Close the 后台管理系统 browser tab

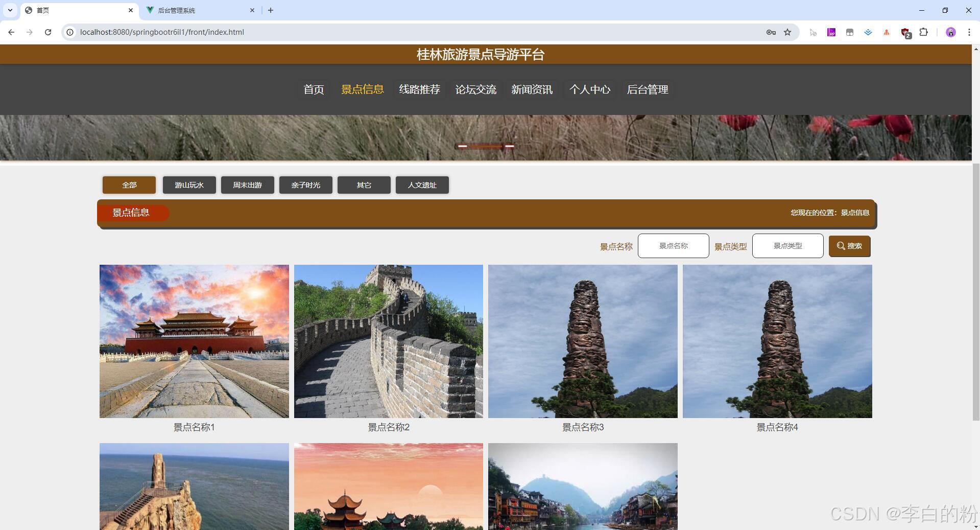pyautogui.click(x=252, y=10)
